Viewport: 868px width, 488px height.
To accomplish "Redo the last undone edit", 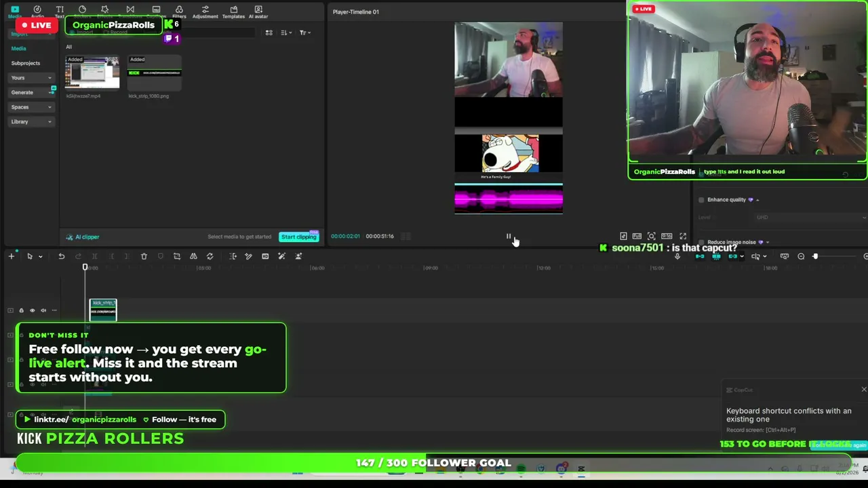I will coord(78,256).
